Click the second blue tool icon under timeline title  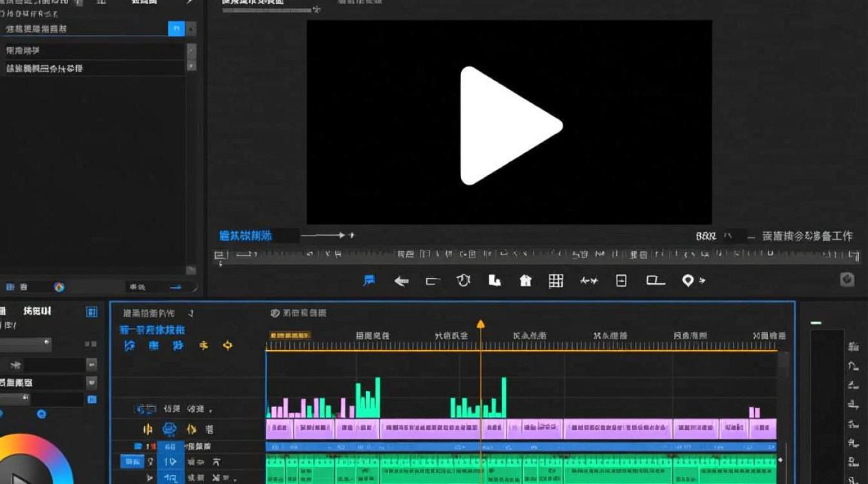click(154, 346)
